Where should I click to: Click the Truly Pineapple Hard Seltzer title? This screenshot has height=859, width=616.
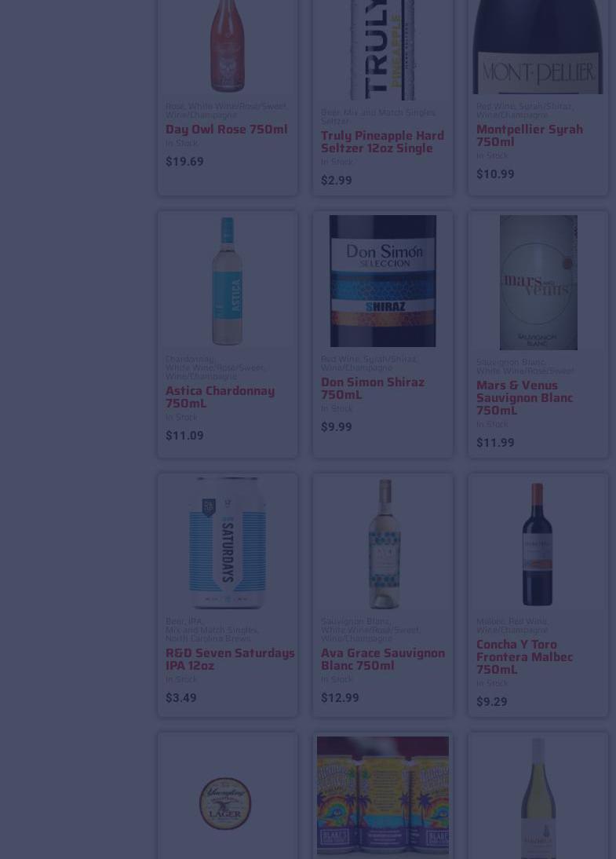point(382,141)
